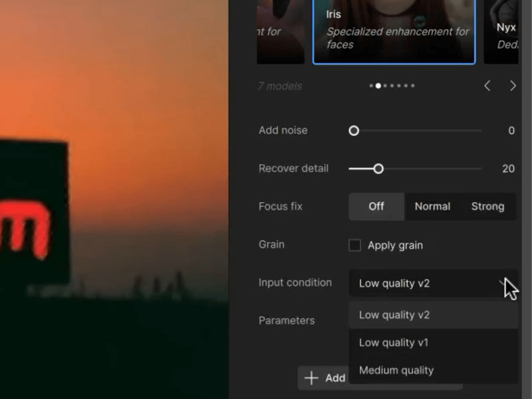The width and height of the screenshot is (532, 399).
Task: Click the highlighted first carousel dot
Action: (378, 85)
